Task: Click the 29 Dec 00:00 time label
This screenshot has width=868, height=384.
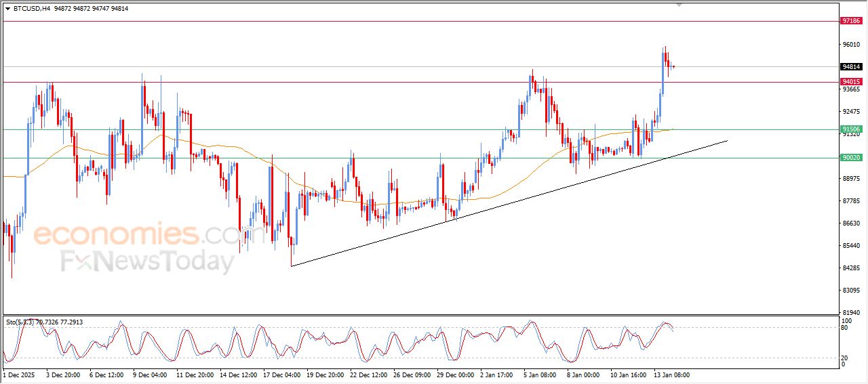Action: click(x=455, y=375)
